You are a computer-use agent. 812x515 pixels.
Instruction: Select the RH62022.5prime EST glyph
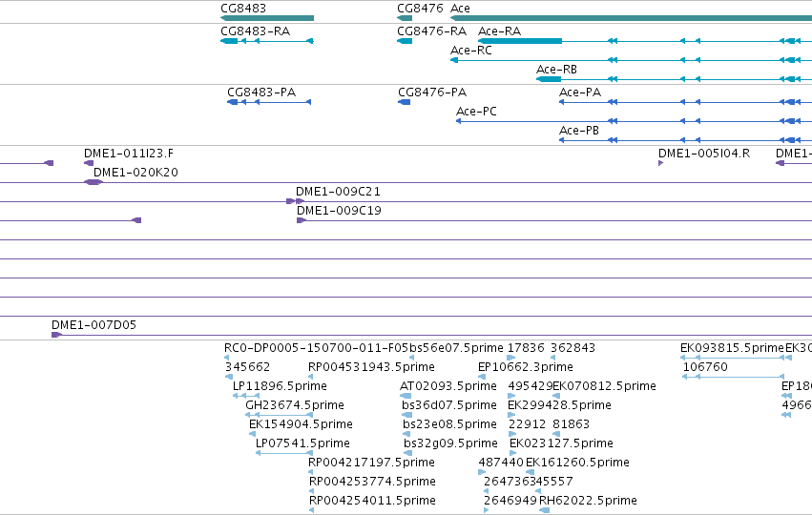point(544,510)
